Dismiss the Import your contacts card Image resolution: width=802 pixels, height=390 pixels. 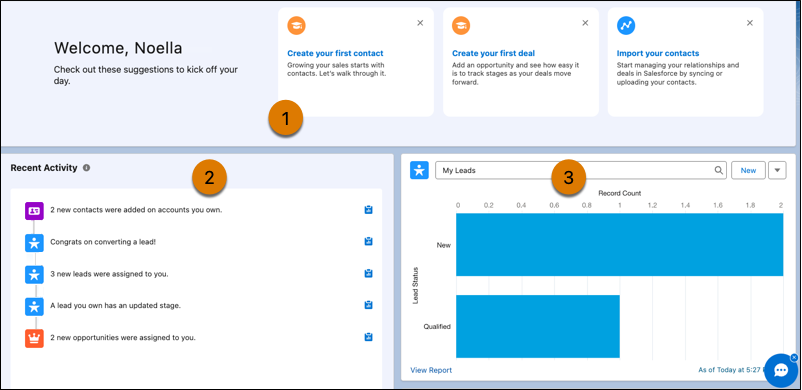(750, 23)
